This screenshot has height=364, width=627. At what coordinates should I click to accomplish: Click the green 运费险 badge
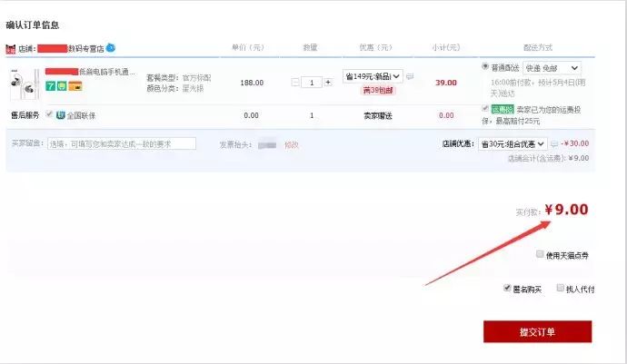point(503,109)
